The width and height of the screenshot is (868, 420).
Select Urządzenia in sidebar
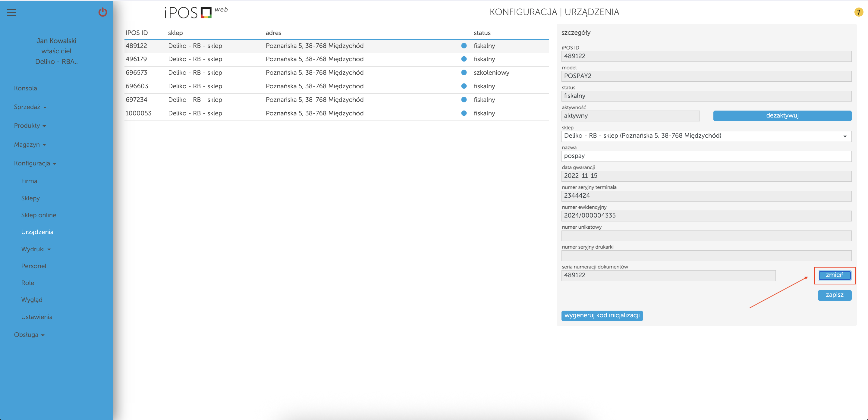[x=37, y=232]
